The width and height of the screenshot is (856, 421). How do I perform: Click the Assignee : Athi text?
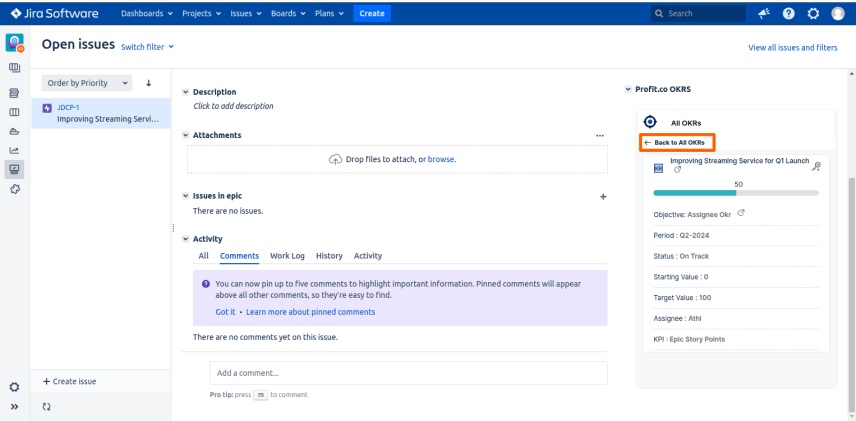click(677, 318)
